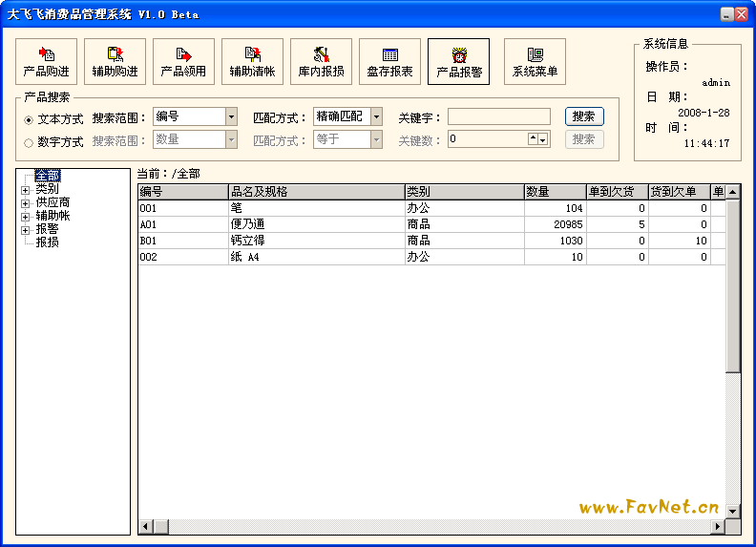Sort by 品名及规格 column header

click(x=316, y=192)
